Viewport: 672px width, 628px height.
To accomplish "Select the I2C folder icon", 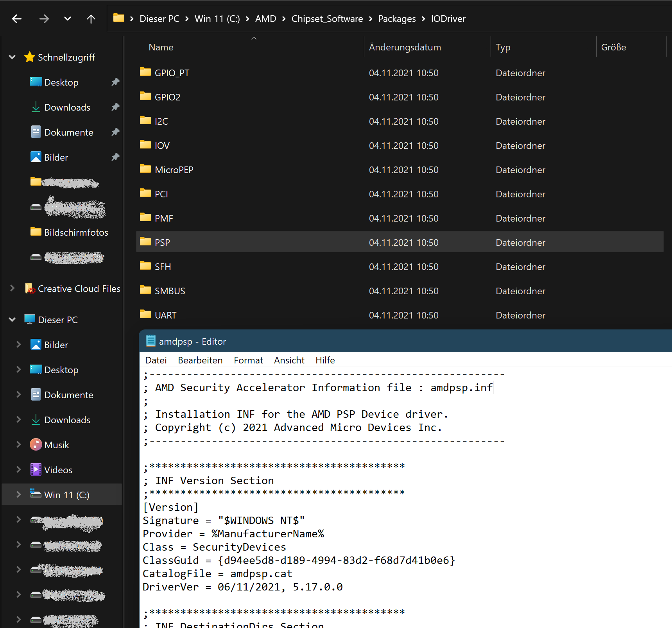I will click(145, 120).
